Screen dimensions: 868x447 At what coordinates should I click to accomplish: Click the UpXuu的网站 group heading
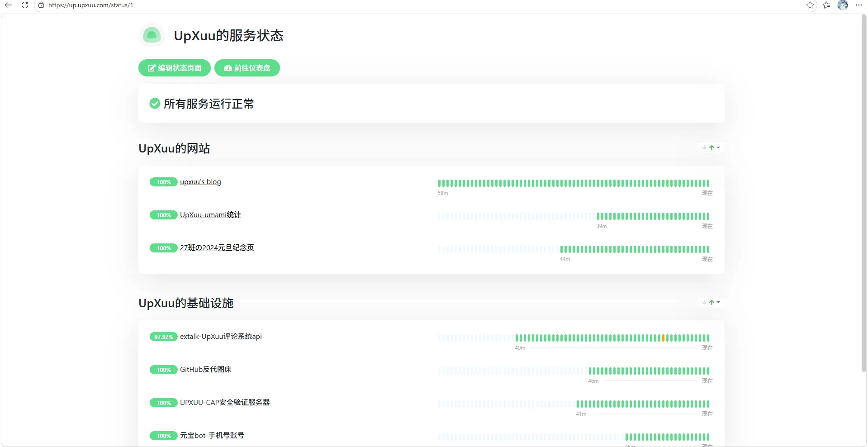pyautogui.click(x=174, y=148)
